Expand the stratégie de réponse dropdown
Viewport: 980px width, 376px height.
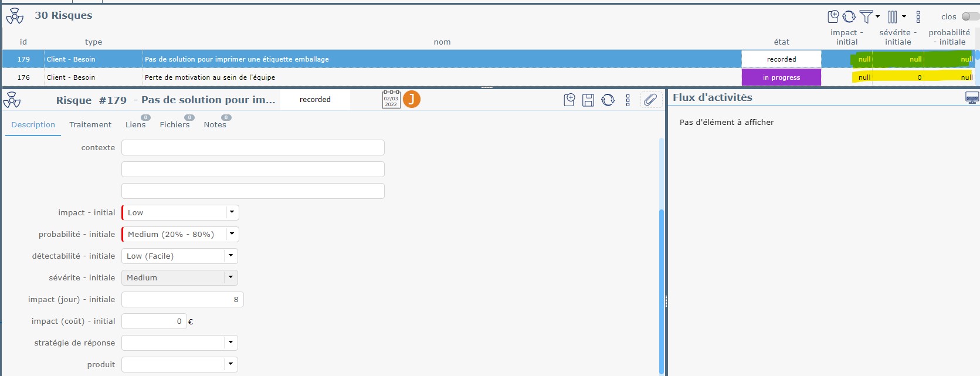(231, 343)
